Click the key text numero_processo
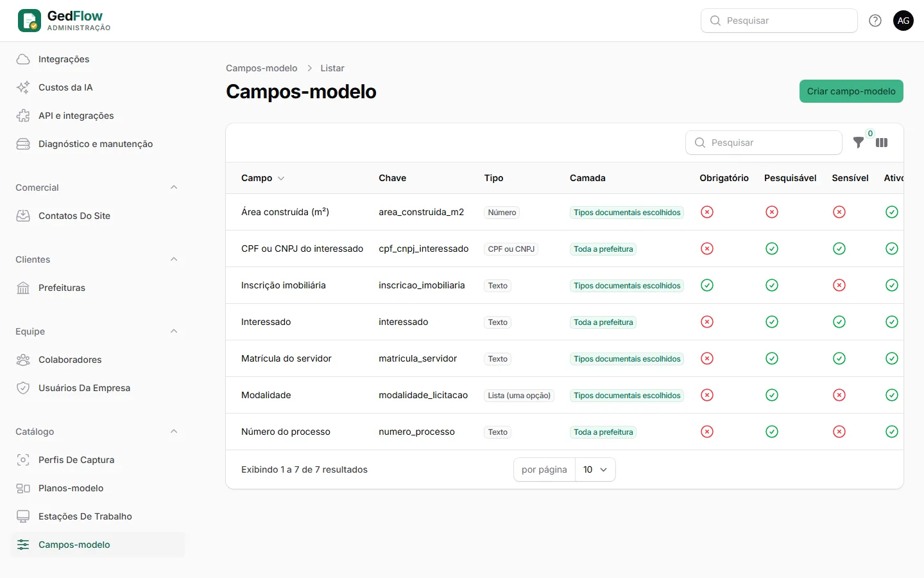924x578 pixels. 416,432
